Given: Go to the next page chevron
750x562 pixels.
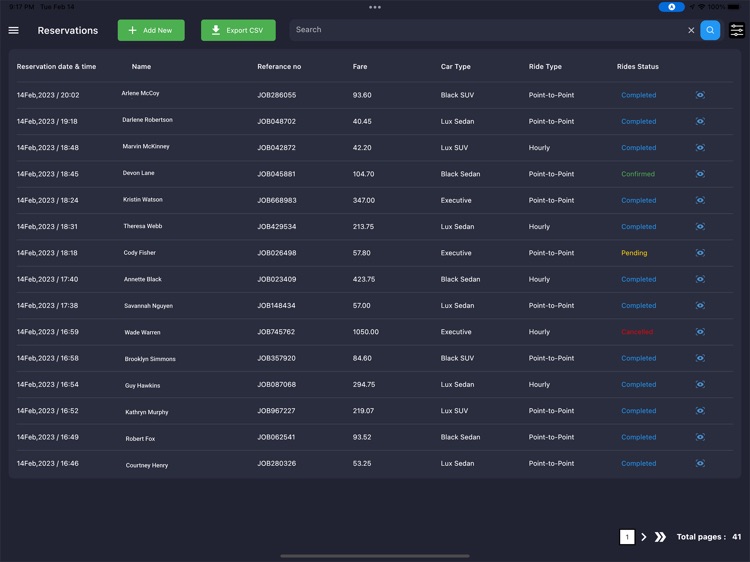Looking at the screenshot, I should point(644,537).
